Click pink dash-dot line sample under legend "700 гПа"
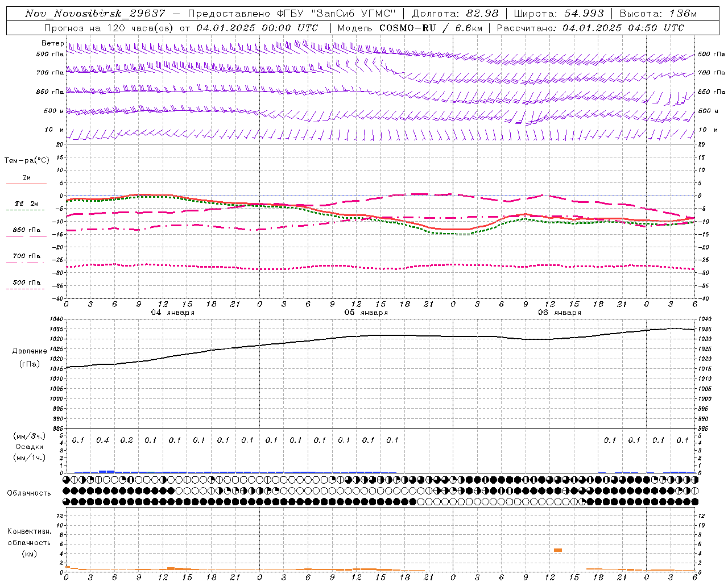Image resolution: width=728 pixels, height=582 pixels. coord(25,263)
